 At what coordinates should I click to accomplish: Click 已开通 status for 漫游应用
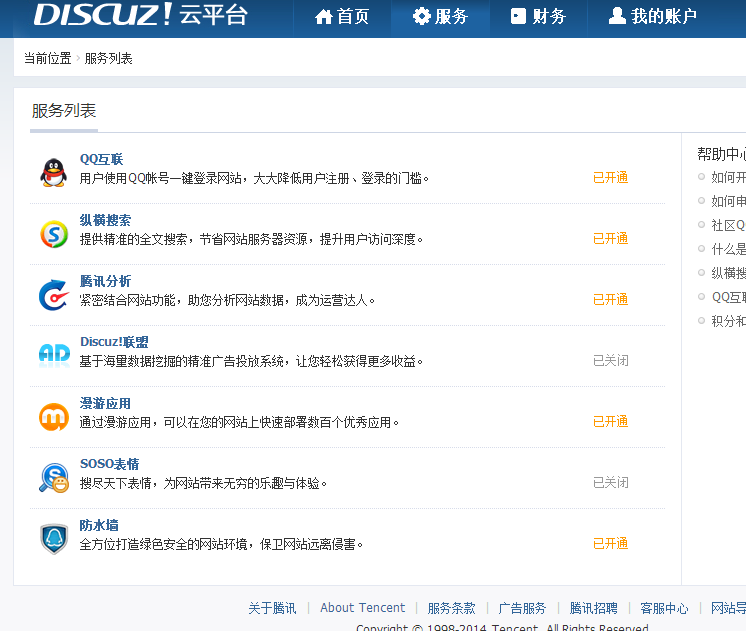click(x=610, y=422)
